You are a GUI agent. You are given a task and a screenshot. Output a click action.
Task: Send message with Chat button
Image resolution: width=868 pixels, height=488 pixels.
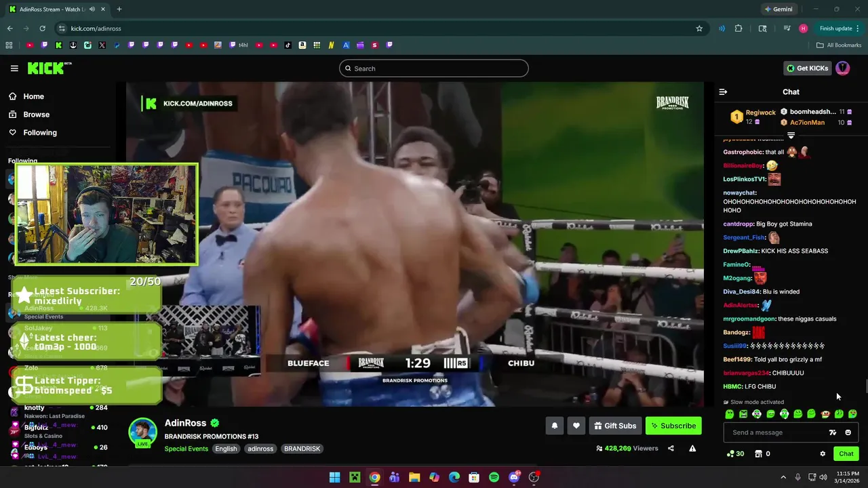(846, 454)
